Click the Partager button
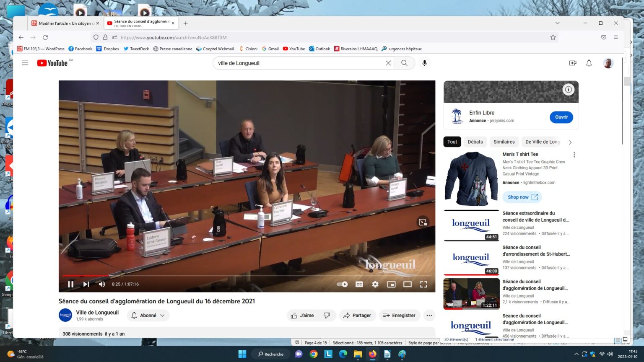Screen dimensions: 644x362 coord(357,315)
